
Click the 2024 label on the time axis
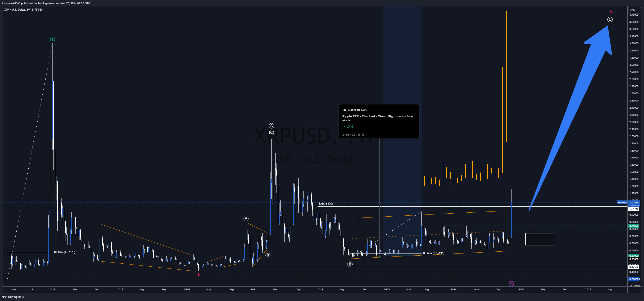453,289
